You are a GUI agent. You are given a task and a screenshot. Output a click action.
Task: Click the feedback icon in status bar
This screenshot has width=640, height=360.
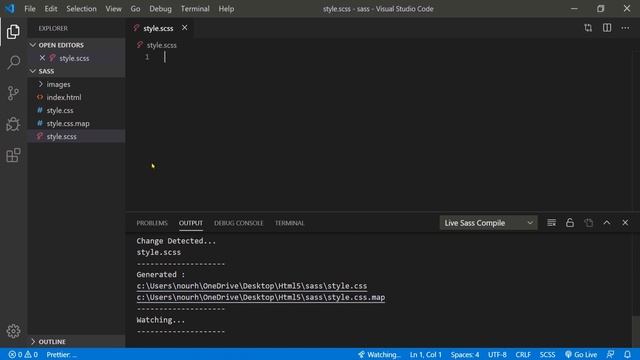coord(610,354)
